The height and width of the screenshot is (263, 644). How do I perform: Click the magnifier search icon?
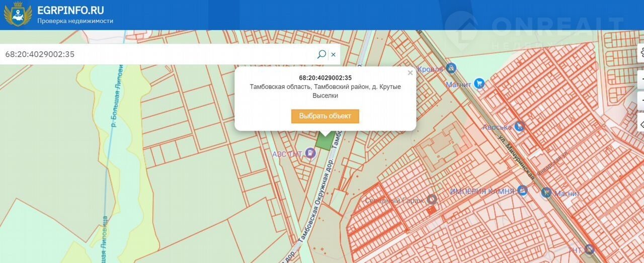coord(321,54)
